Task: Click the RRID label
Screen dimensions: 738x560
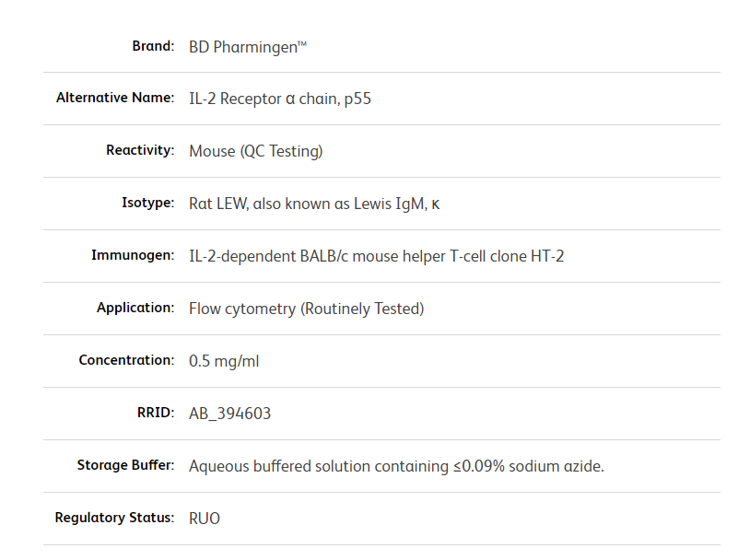Action: click(x=155, y=413)
